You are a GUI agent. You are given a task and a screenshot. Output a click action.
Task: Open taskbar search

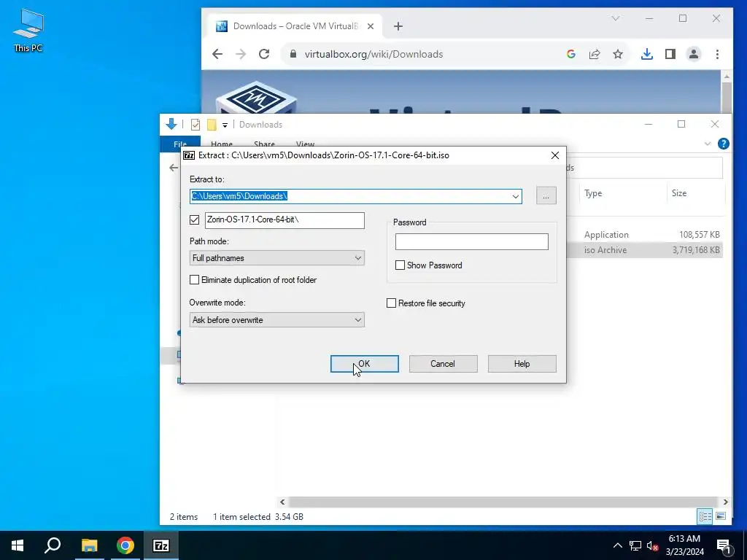[53, 545]
